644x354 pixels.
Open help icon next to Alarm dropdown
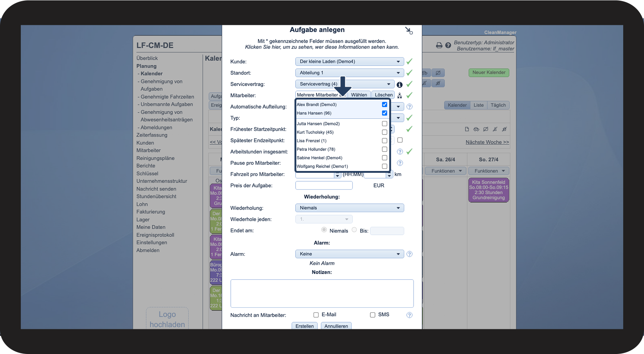click(x=409, y=254)
